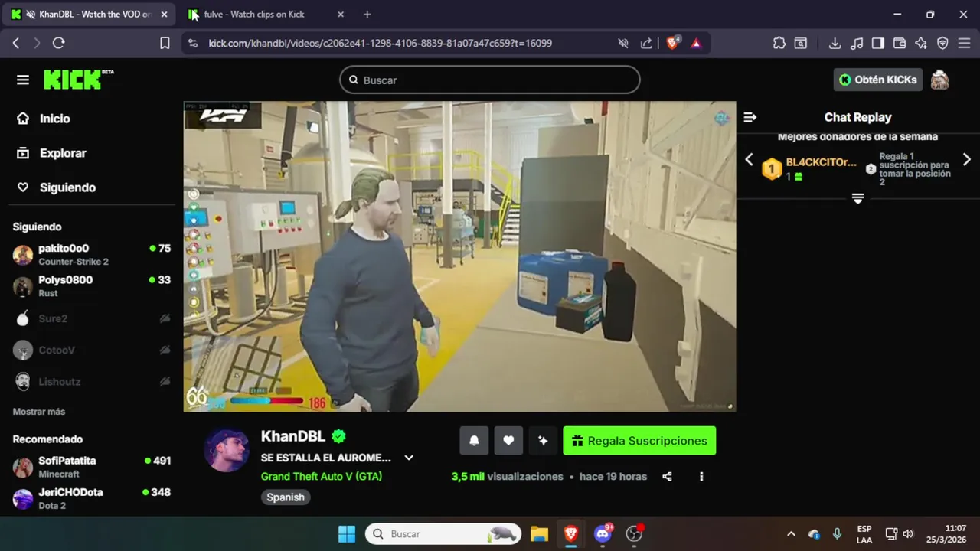This screenshot has height=551, width=980.
Task: Click the sparkle button beside follow
Action: tap(543, 441)
